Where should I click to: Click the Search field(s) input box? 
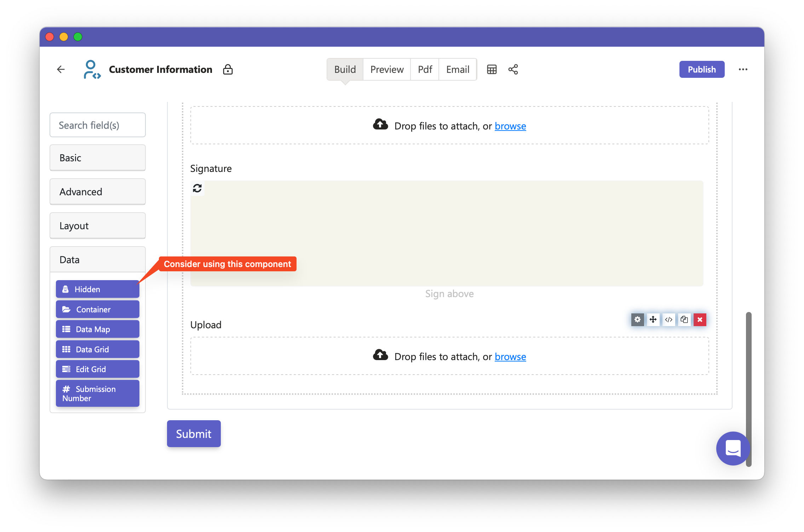click(98, 125)
